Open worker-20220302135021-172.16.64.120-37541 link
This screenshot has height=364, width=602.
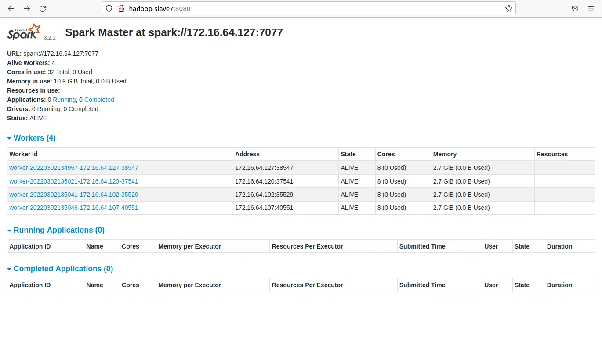pos(74,181)
